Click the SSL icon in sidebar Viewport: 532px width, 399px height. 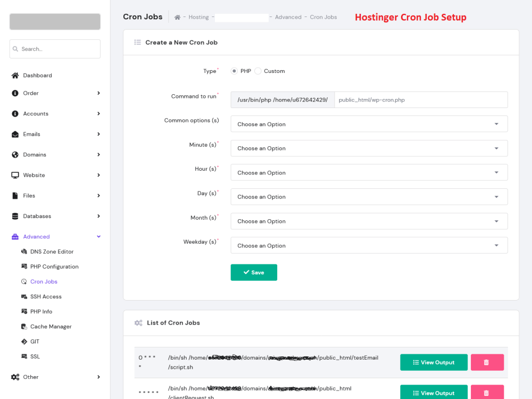(x=24, y=356)
